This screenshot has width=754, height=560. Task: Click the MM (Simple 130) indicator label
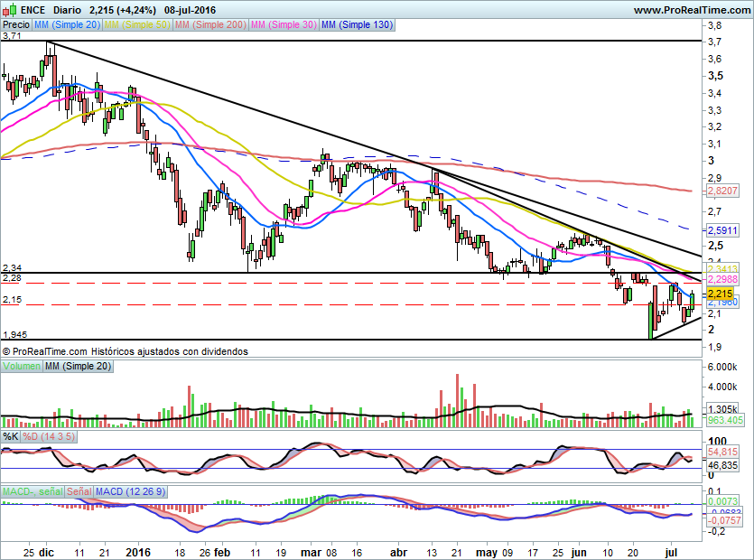tap(357, 26)
